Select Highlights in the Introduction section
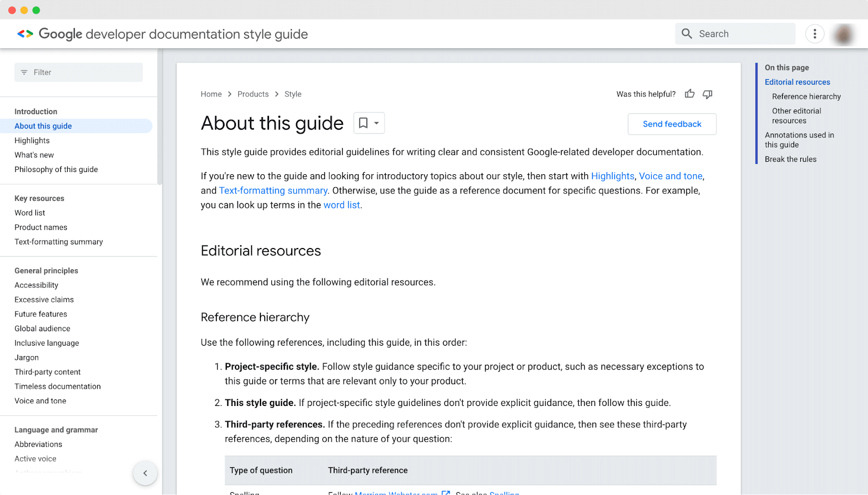 pos(31,140)
